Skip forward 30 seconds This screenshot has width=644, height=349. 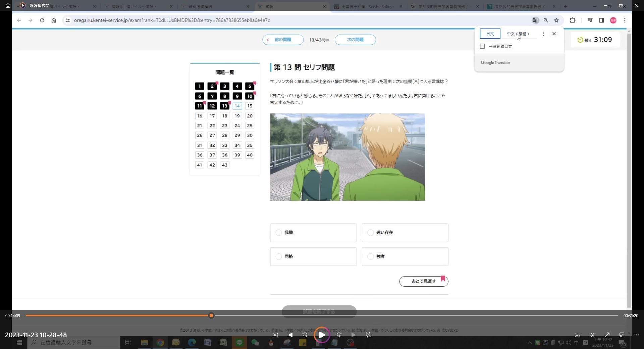[339, 335]
